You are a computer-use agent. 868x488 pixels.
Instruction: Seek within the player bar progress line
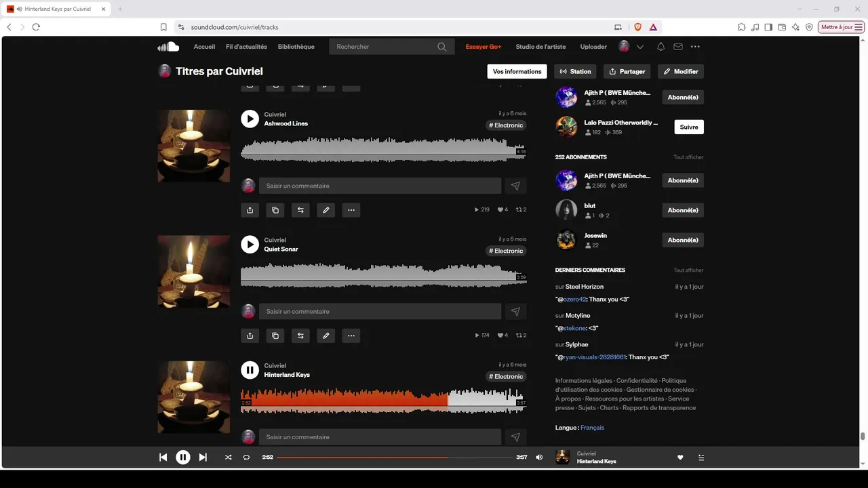click(394, 457)
